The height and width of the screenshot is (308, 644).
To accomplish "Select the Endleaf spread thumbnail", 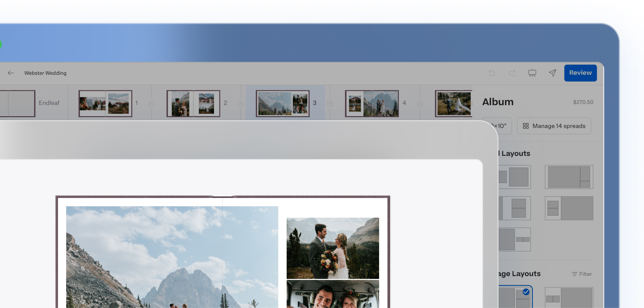I will (x=17, y=103).
